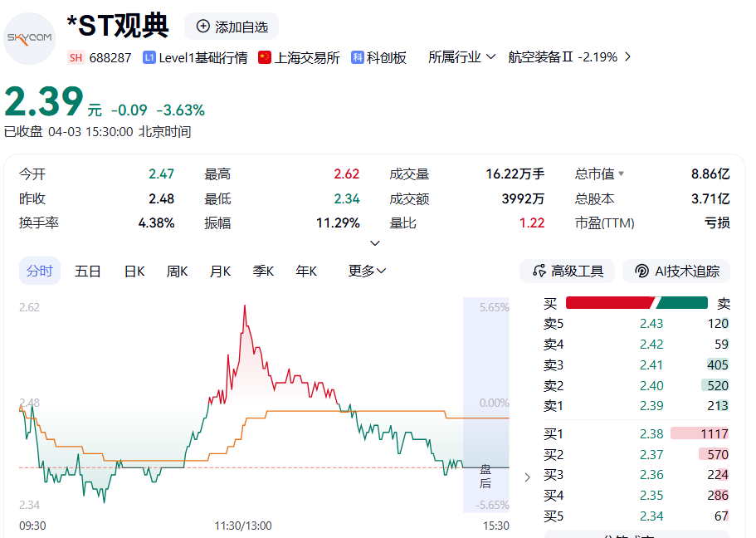Click the L1 Level1基础行情 badge
This screenshot has height=538, width=756.
[x=149, y=57]
